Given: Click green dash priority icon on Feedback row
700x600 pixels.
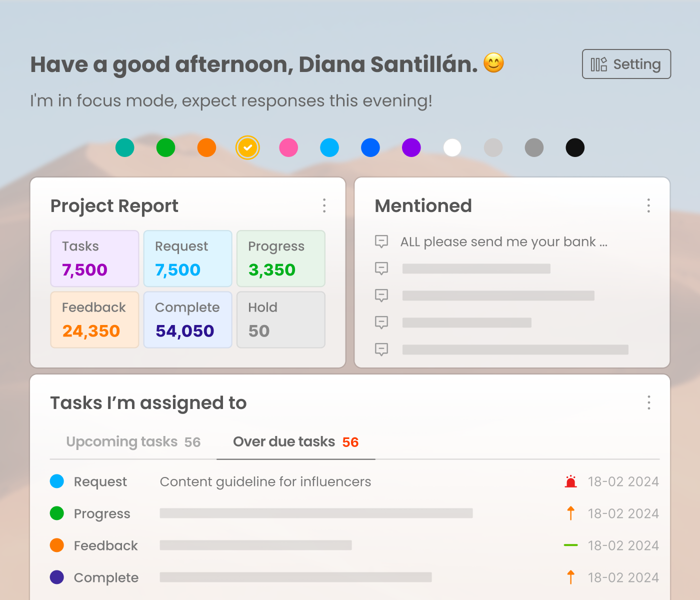Looking at the screenshot, I should 570,545.
